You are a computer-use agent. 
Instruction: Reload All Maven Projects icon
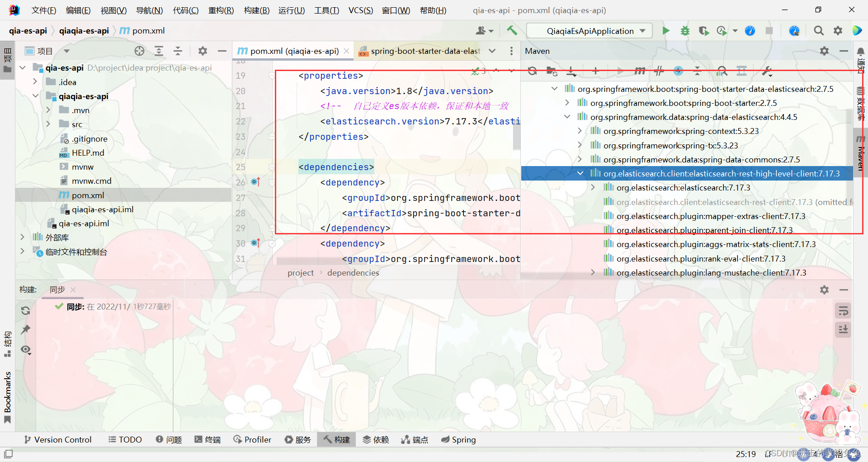point(533,71)
